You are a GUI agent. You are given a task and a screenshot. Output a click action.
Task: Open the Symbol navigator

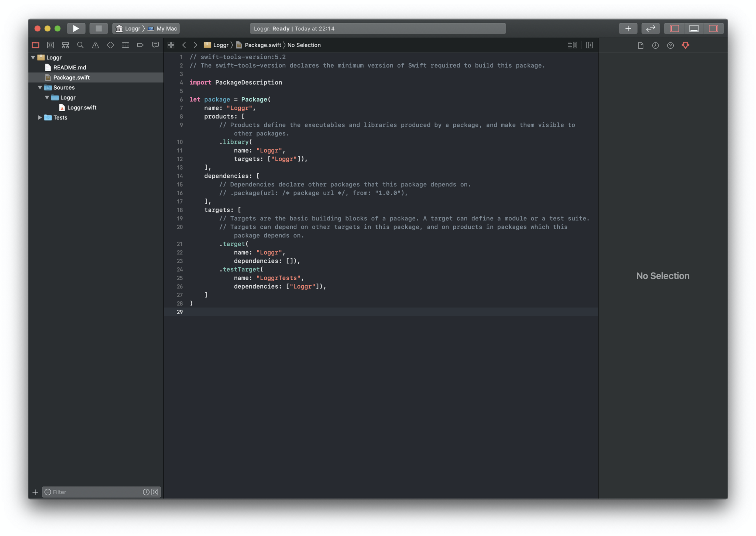click(65, 45)
